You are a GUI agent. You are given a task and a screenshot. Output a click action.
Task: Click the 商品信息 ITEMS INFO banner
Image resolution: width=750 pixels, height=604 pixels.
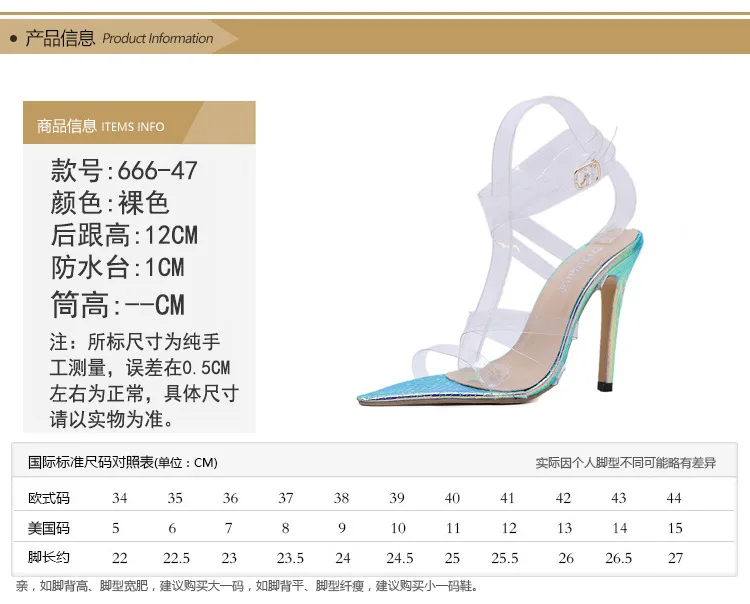coord(139,122)
